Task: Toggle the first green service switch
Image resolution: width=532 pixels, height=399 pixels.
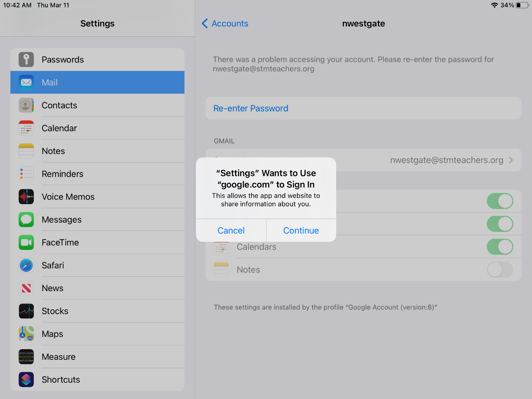Action: [x=500, y=201]
